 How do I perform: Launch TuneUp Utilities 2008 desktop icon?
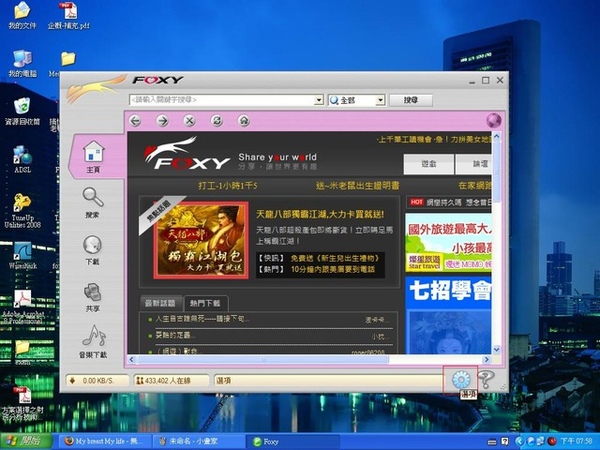point(22,210)
